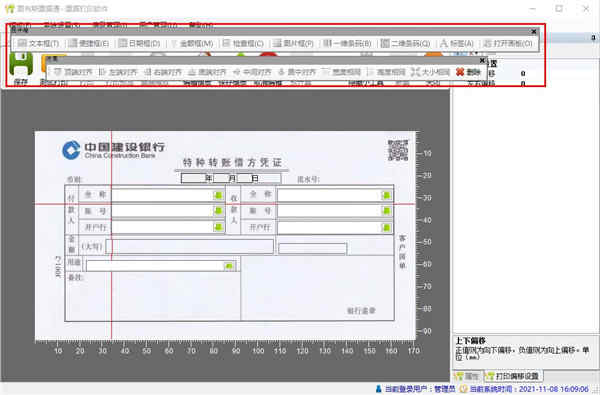This screenshot has width=600, height=395.
Task: Open green dropdown in 用途 field
Action: (x=229, y=266)
